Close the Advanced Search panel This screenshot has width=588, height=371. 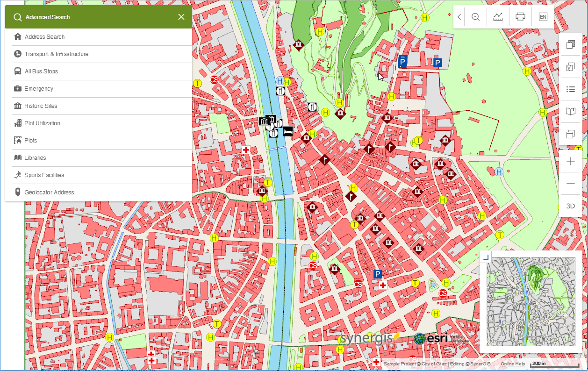(181, 17)
